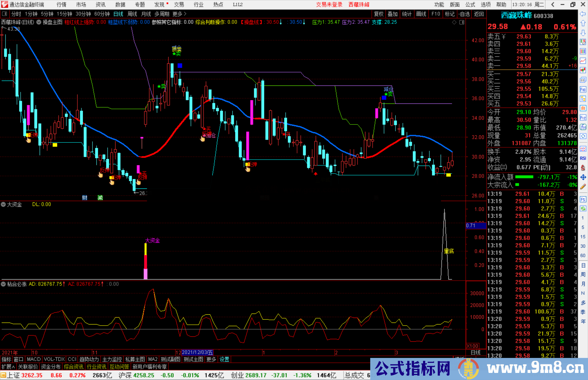Click the back arrow navigation icon in sidebar
The image size is (588, 380).
pyautogui.click(x=583, y=14)
